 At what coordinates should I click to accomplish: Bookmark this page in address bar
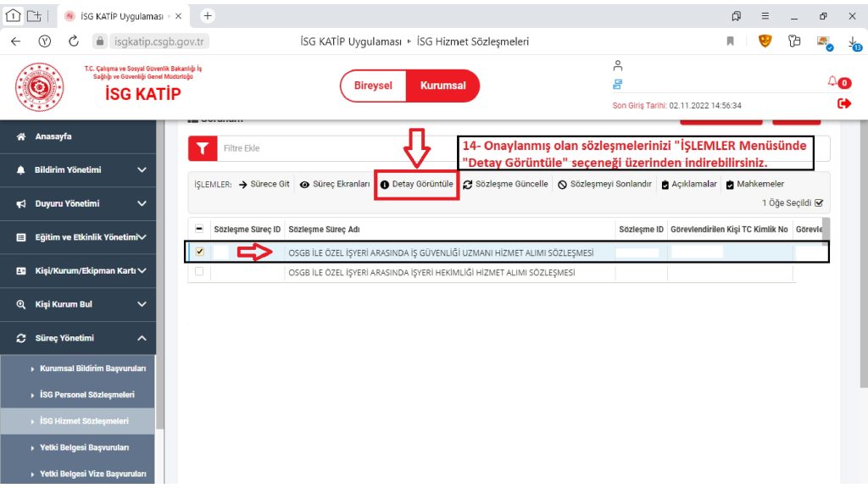point(731,41)
